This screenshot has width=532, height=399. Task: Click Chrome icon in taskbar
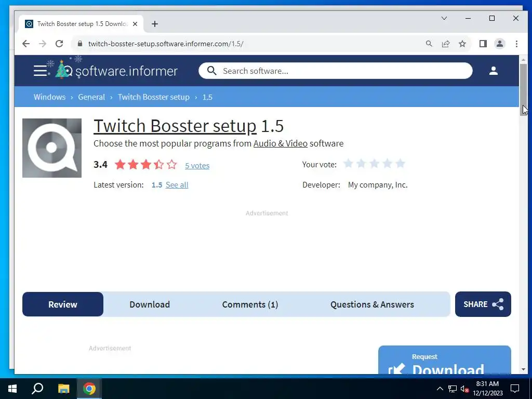(89, 389)
